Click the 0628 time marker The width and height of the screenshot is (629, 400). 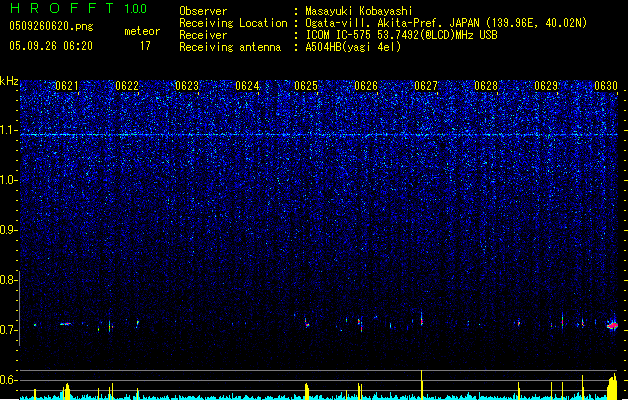click(486, 86)
